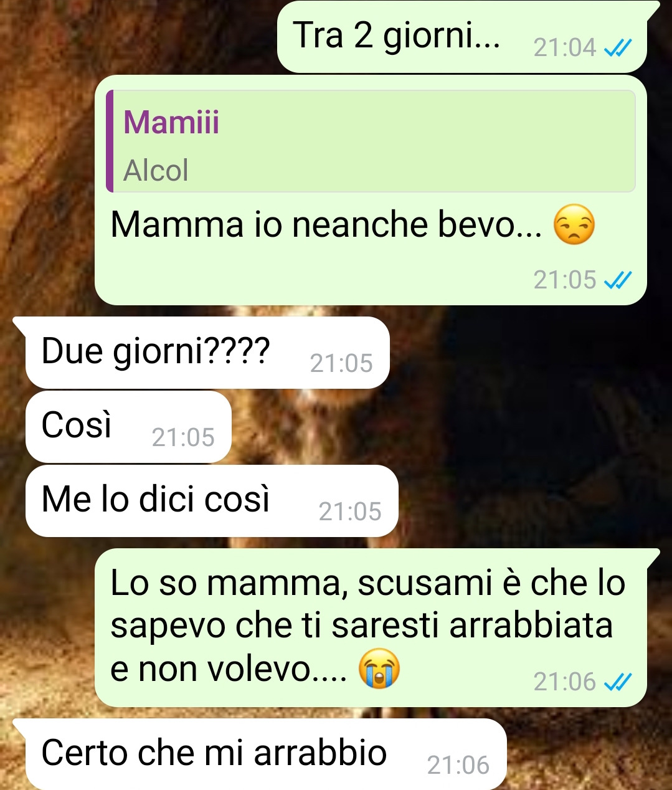Tap the crying face emoji
This screenshot has width=672, height=790.
point(379,668)
